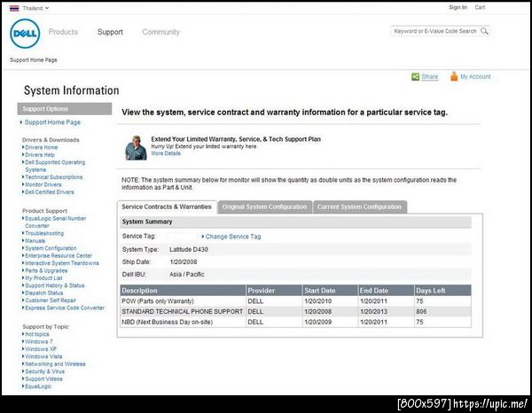
Task: Open Dispatch Status link
Action: click(x=44, y=293)
